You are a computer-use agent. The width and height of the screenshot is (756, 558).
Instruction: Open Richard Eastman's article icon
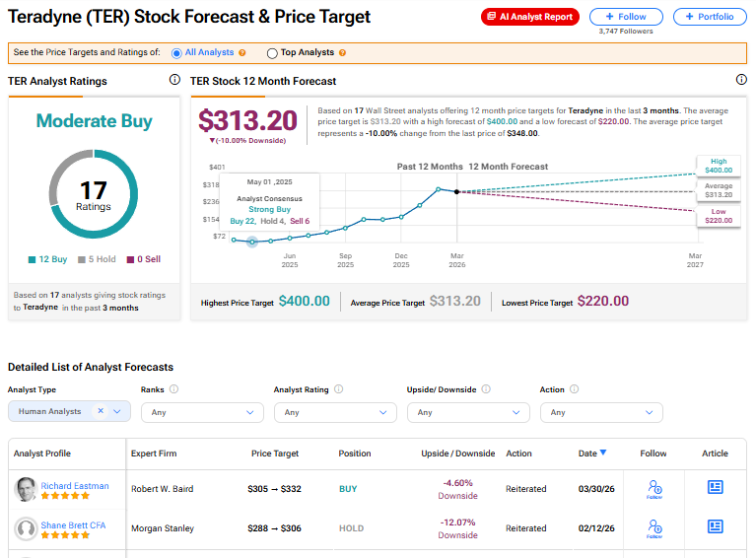[716, 487]
